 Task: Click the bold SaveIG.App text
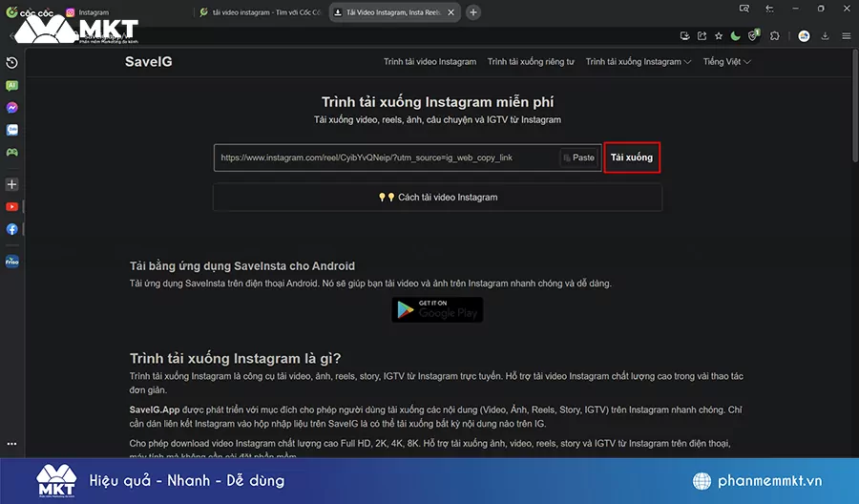pyautogui.click(x=155, y=409)
